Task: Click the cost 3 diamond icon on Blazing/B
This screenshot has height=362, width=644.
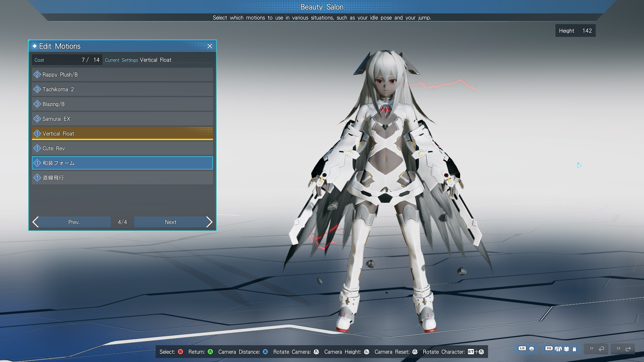Action: 37,104
